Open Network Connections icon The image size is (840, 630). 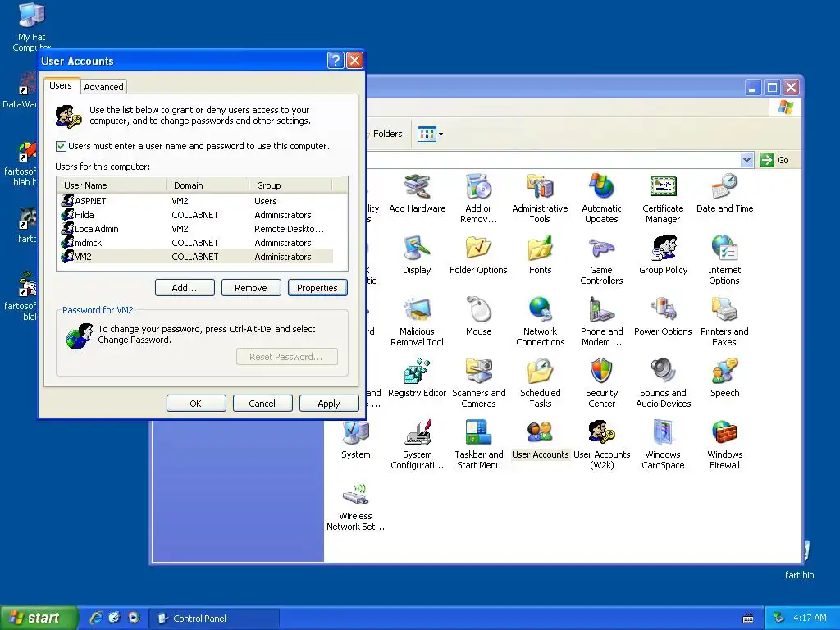[x=540, y=321]
